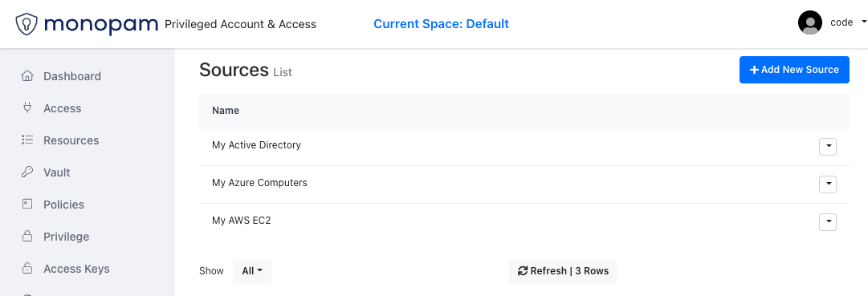Image resolution: width=868 pixels, height=296 pixels.
Task: Open the Show All rows dropdown
Action: (x=252, y=271)
